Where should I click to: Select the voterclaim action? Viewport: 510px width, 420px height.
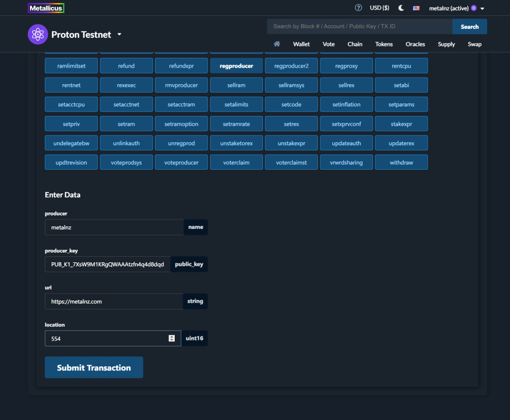pyautogui.click(x=237, y=162)
